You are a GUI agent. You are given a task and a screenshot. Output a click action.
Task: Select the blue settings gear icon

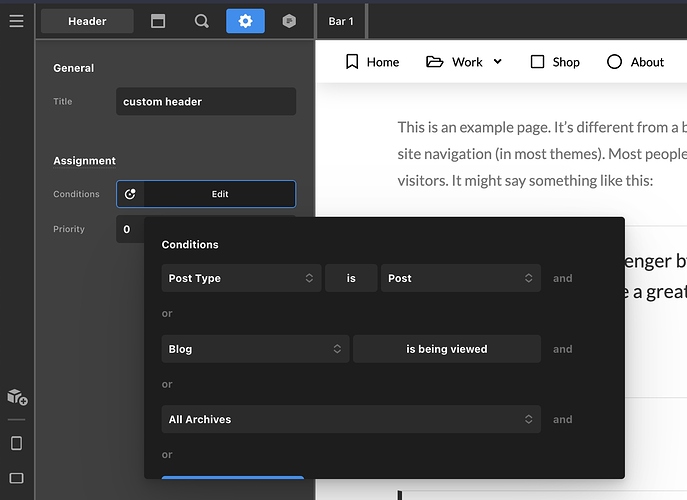[x=245, y=21]
